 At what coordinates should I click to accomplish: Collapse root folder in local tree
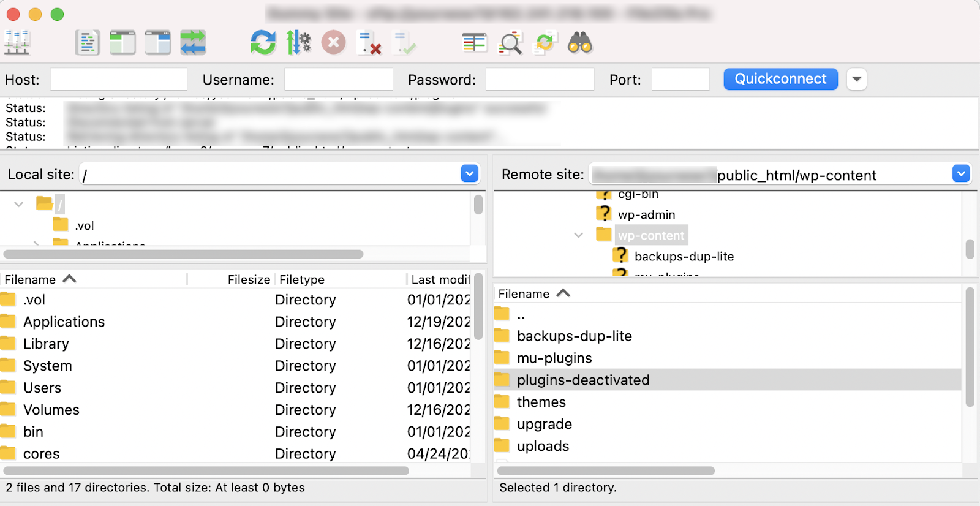pos(19,204)
